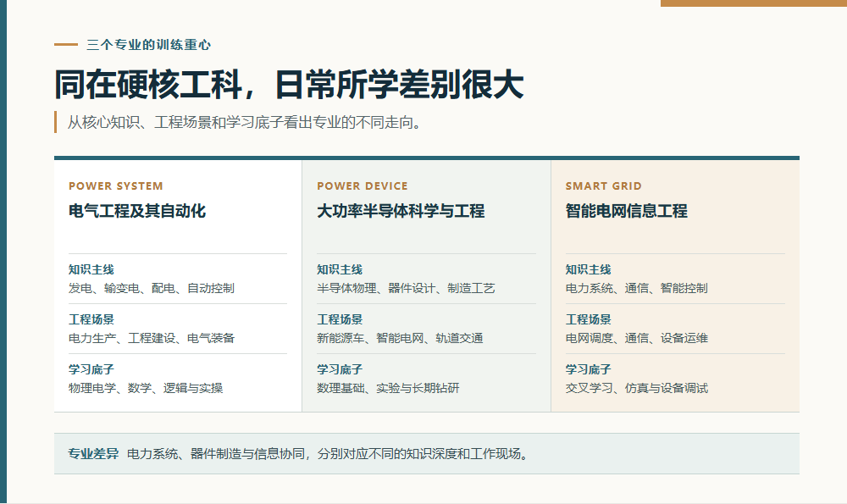Select the POWER SYSTEM label
This screenshot has height=504, width=847.
tap(115, 186)
